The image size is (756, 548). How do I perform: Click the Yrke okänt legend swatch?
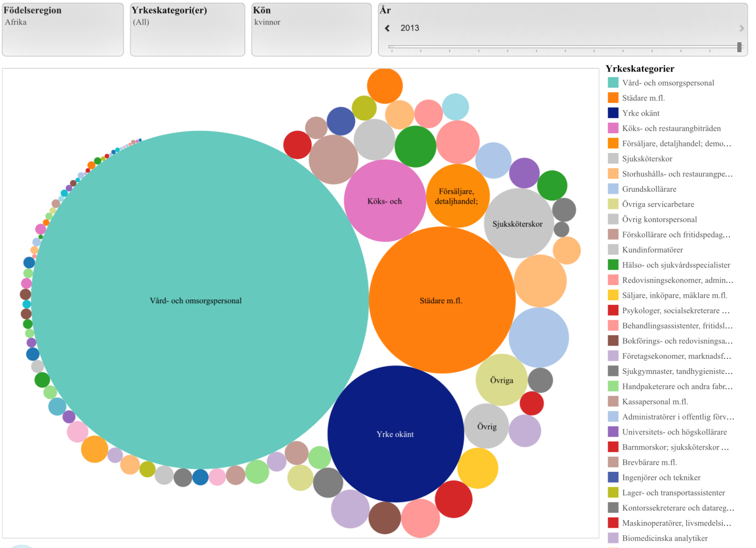pos(613,113)
